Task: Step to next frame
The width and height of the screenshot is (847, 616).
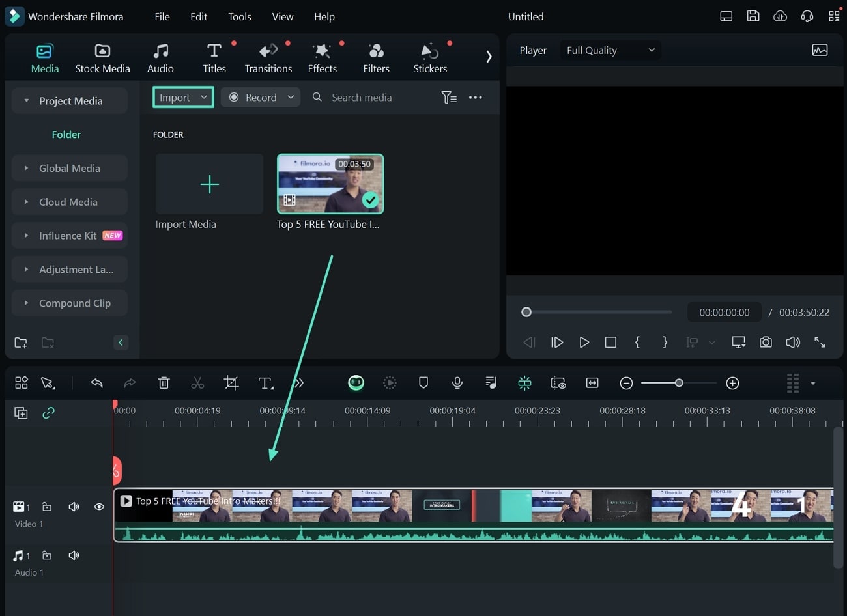Action: click(557, 343)
